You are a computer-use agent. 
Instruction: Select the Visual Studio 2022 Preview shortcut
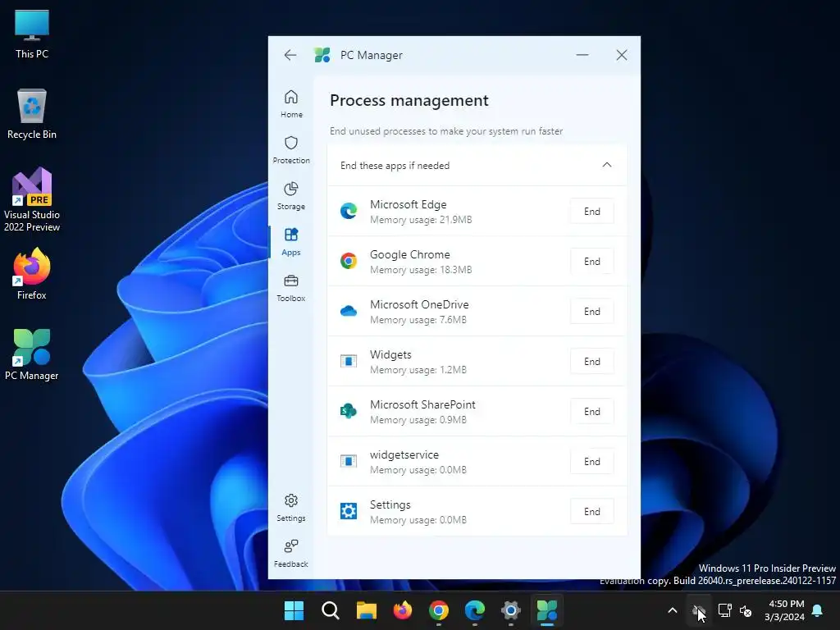tap(32, 199)
